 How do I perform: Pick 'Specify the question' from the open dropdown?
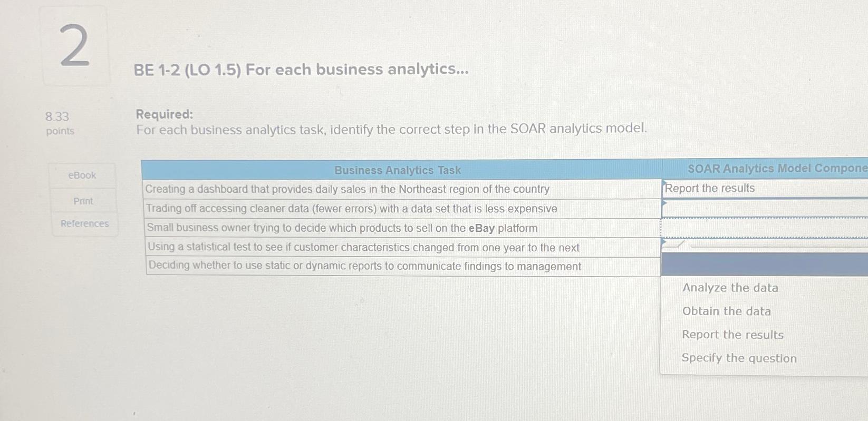click(x=739, y=358)
